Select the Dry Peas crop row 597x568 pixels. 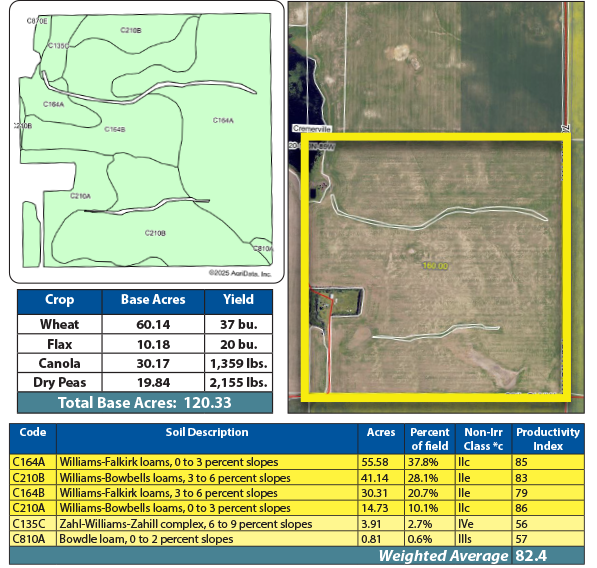pyautogui.click(x=145, y=382)
